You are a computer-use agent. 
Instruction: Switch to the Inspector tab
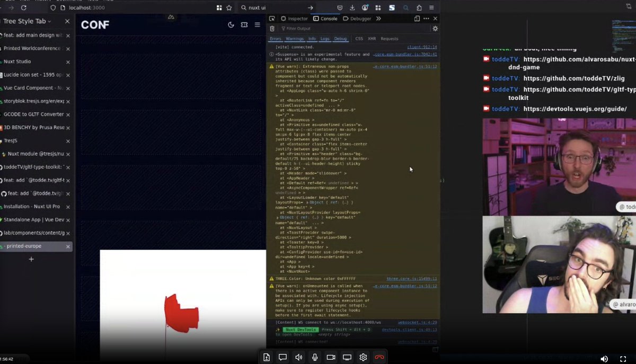click(294, 19)
